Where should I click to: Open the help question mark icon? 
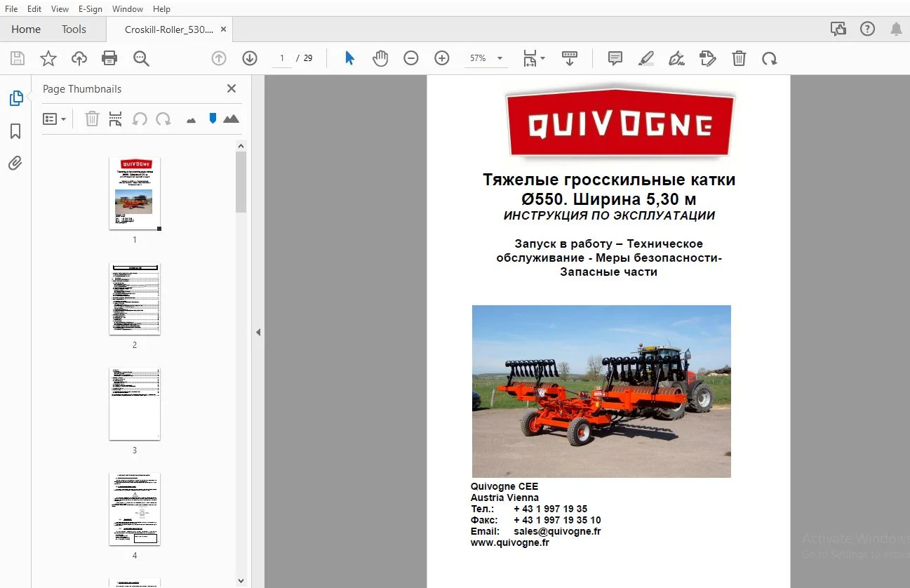click(x=867, y=29)
